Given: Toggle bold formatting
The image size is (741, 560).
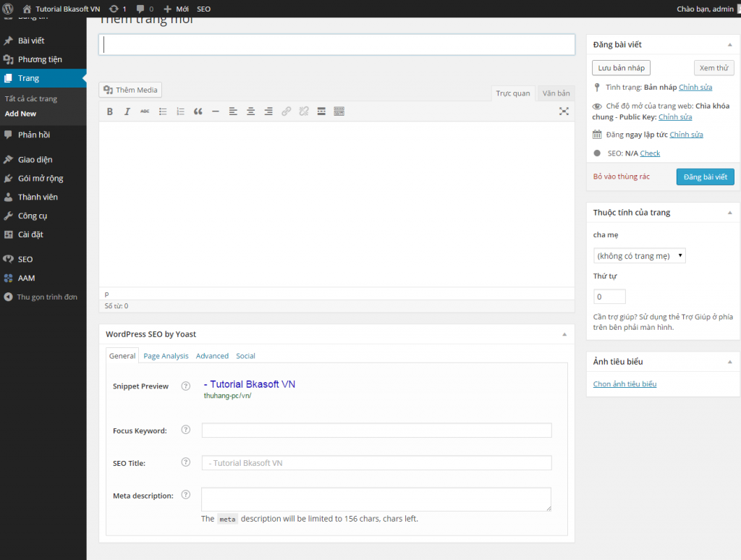Looking at the screenshot, I should tap(110, 111).
